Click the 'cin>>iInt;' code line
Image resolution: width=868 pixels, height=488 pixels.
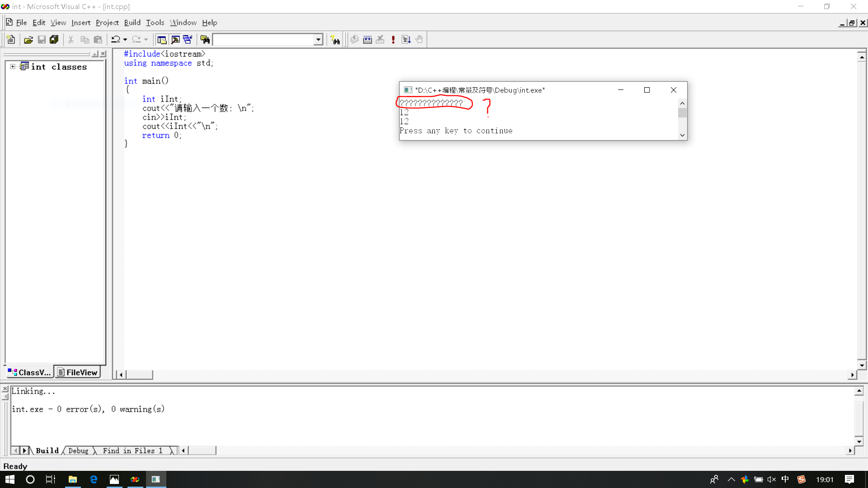(x=164, y=117)
